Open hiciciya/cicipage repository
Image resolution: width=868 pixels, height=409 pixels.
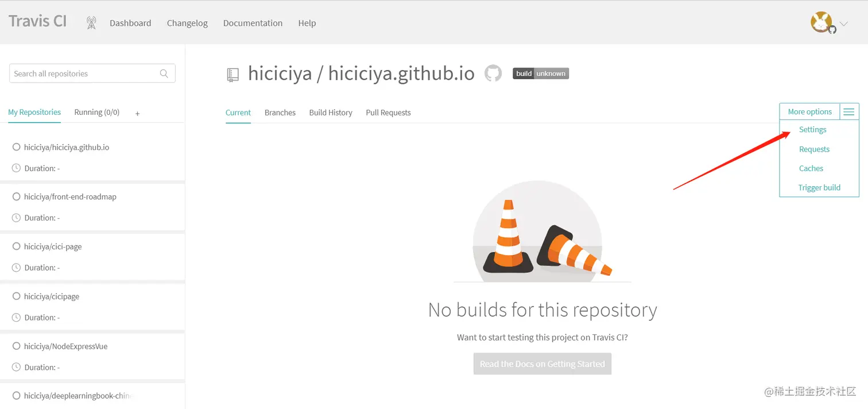[52, 296]
